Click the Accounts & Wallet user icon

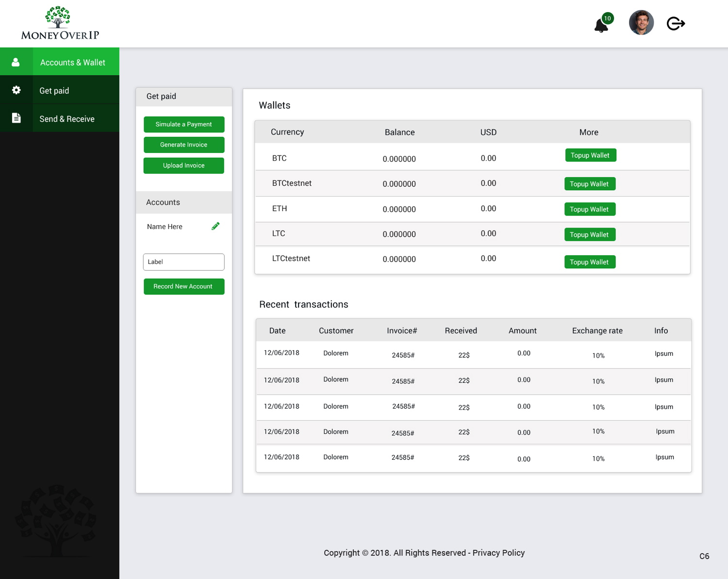pyautogui.click(x=16, y=62)
